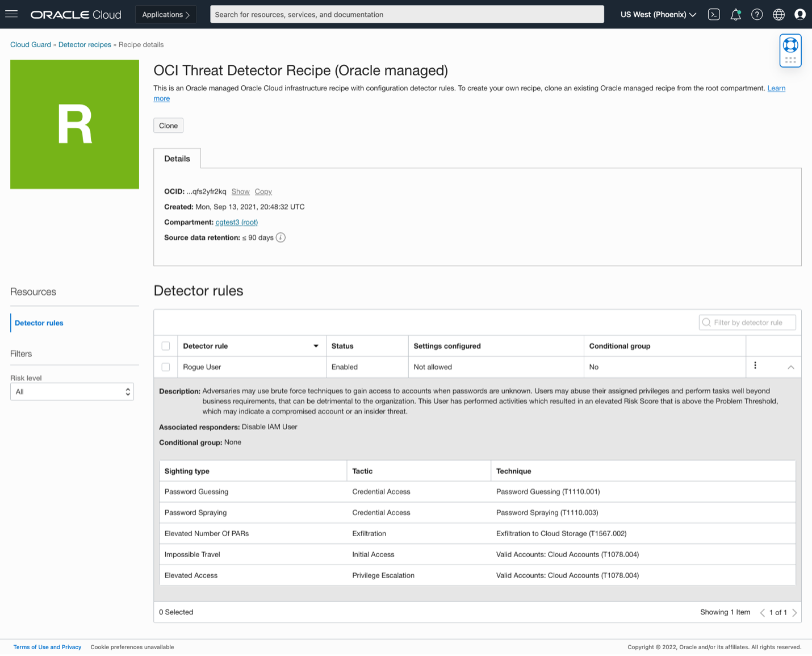Click the info icon beside source data retention
Image resolution: width=812 pixels, height=656 pixels.
click(281, 237)
